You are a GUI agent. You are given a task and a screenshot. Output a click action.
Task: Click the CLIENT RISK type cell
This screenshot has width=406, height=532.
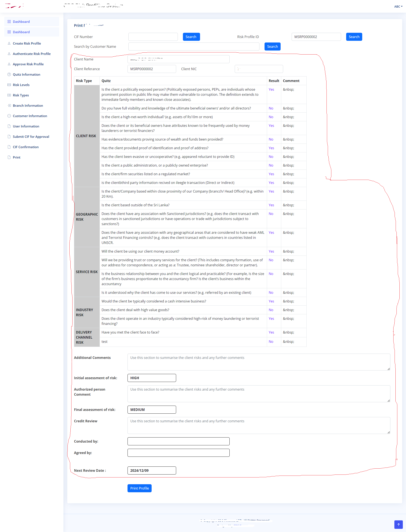(x=87, y=136)
